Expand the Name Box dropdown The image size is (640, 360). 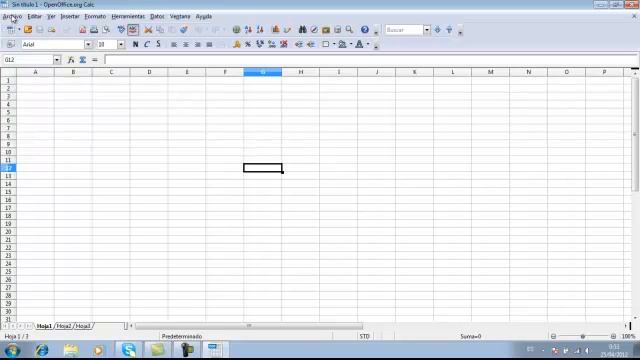click(57, 60)
